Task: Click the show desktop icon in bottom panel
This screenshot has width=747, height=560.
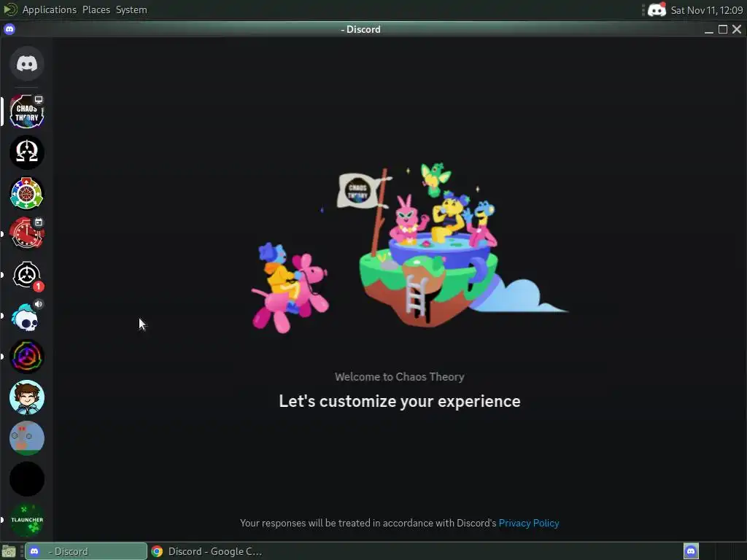Action: 9,551
